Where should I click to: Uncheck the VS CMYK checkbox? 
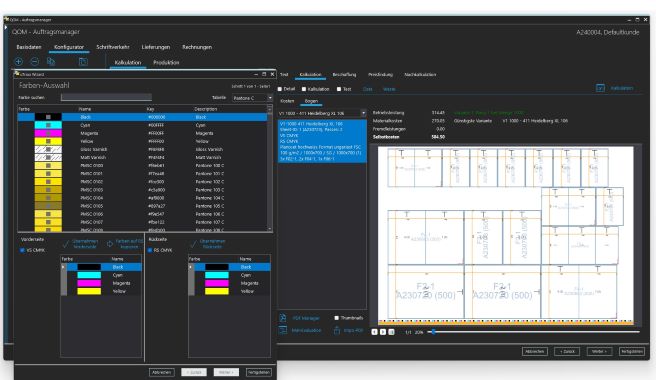(22, 250)
